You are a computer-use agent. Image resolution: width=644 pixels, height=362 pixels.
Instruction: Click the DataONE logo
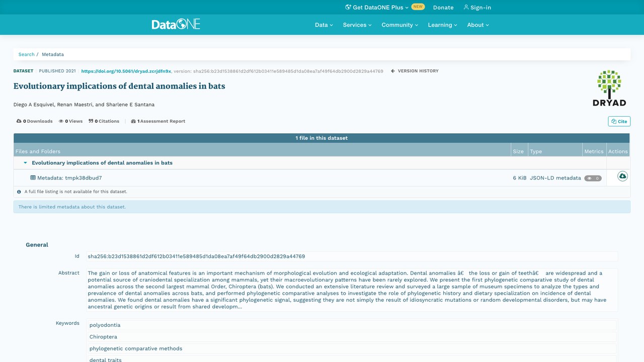click(x=176, y=24)
